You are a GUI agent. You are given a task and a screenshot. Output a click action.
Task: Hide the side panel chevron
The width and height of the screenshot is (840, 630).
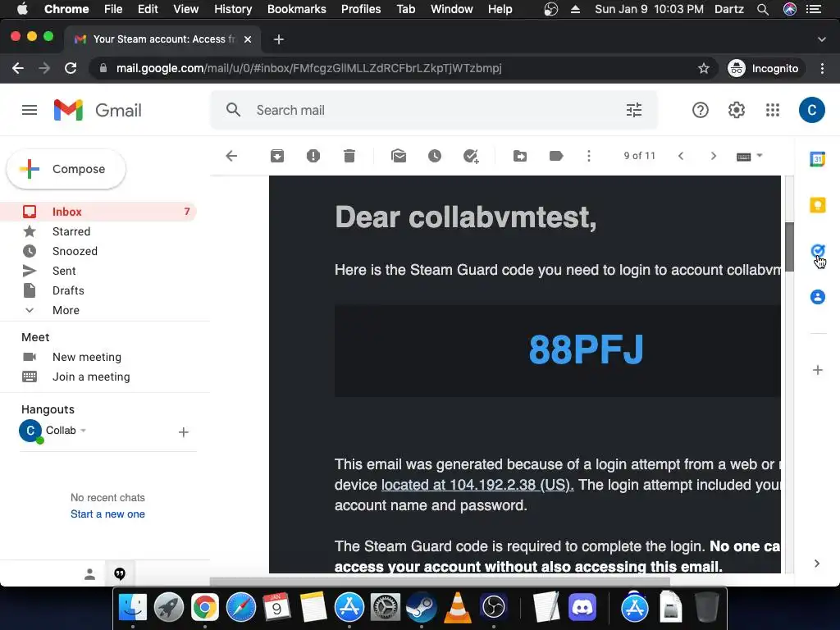(x=816, y=563)
